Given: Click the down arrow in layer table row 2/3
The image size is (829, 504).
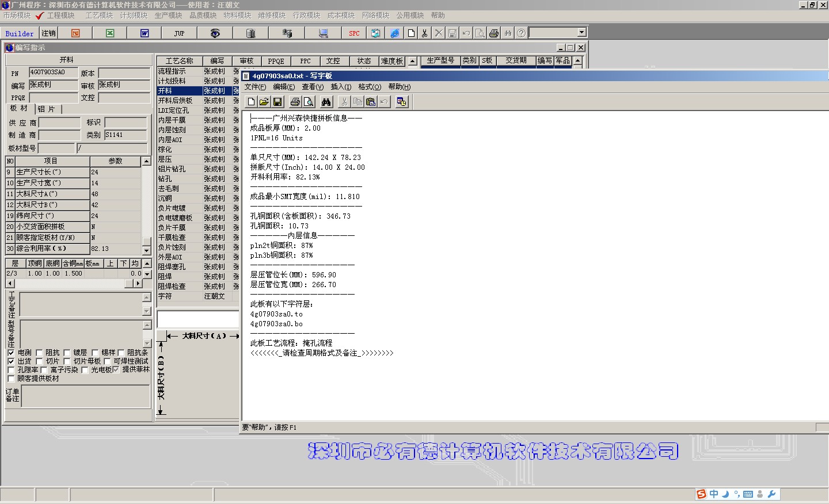Looking at the screenshot, I should 147,274.
